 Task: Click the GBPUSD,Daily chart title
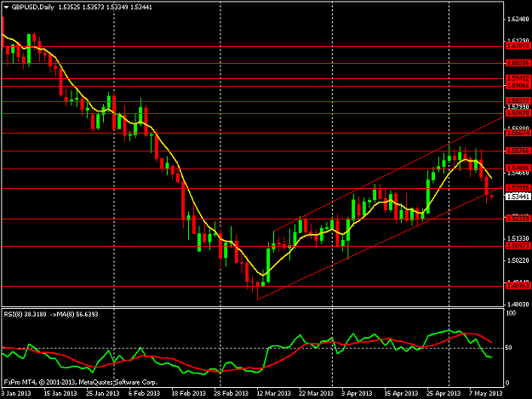(32, 7)
